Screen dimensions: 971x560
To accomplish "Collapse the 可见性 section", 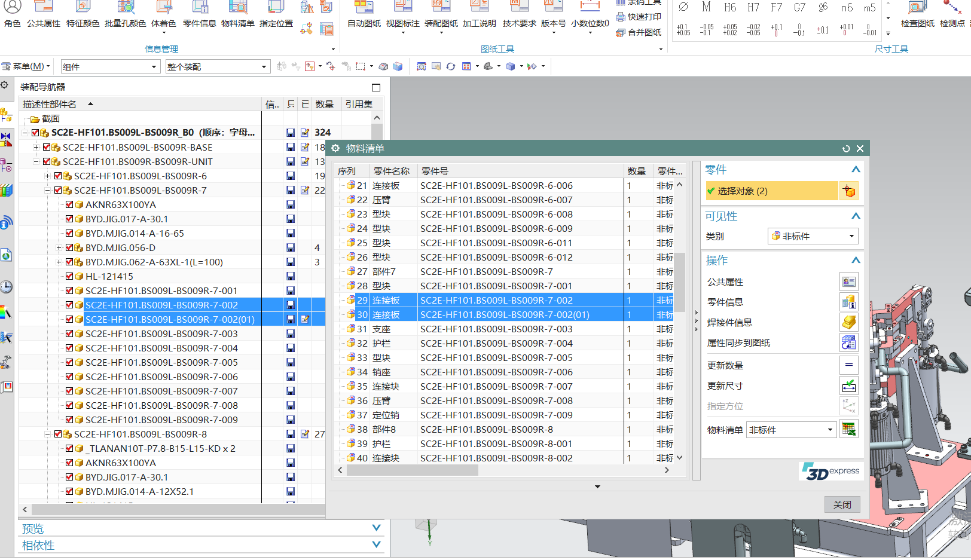I will click(x=856, y=216).
